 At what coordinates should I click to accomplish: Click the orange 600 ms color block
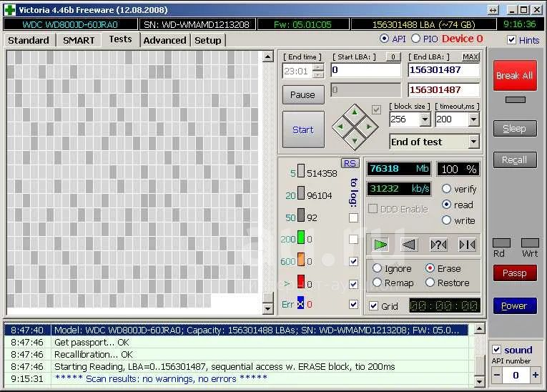point(301,260)
